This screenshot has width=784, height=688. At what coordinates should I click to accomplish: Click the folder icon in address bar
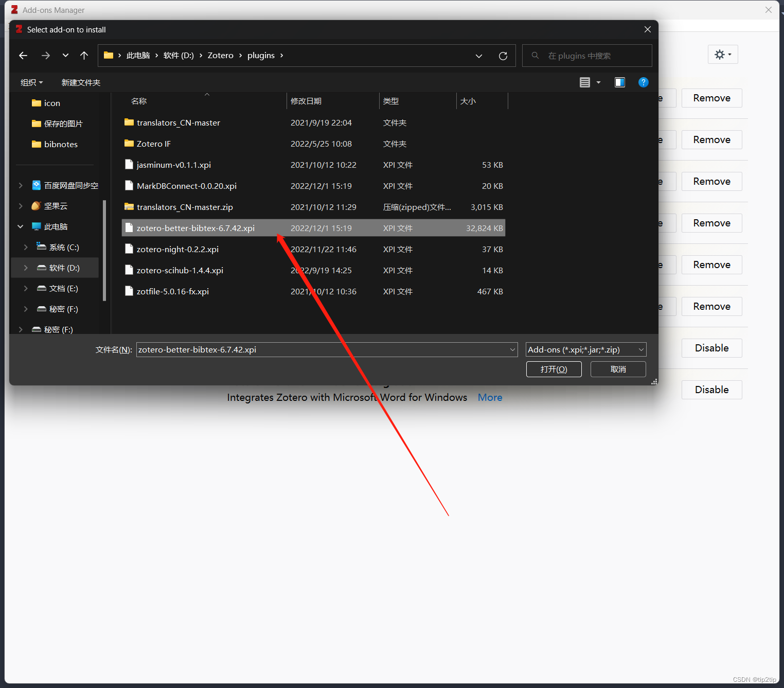click(x=109, y=56)
